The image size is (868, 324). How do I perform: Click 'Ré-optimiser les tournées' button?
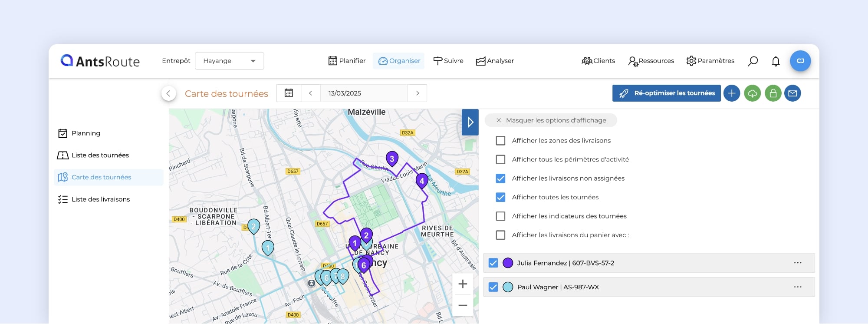(x=666, y=93)
